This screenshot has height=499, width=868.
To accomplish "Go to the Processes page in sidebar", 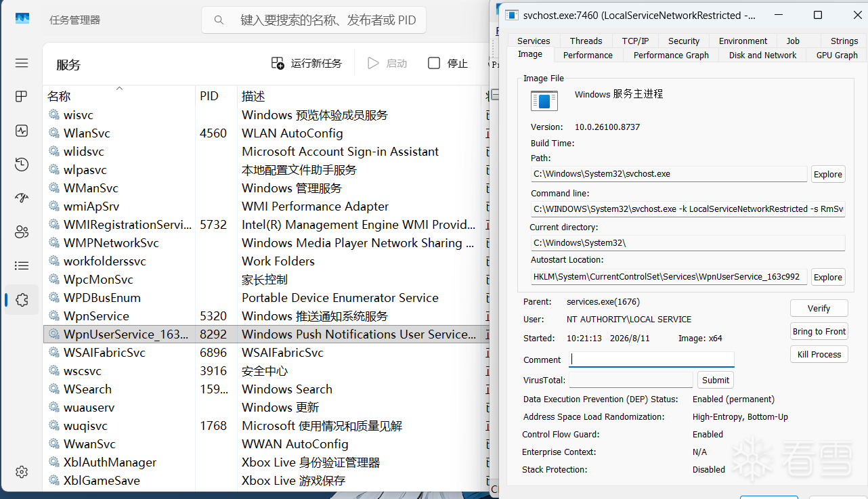I will point(22,97).
